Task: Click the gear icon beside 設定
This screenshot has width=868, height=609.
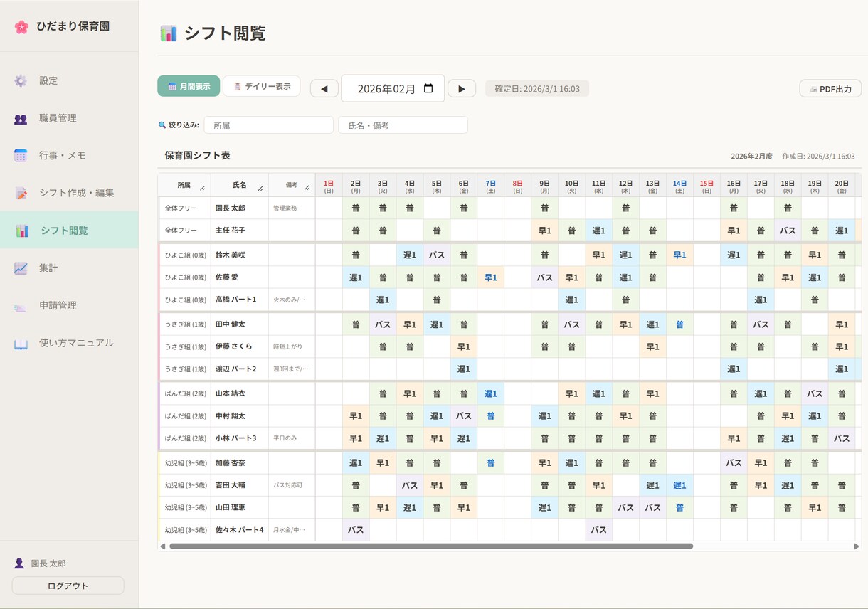Action: [x=21, y=80]
